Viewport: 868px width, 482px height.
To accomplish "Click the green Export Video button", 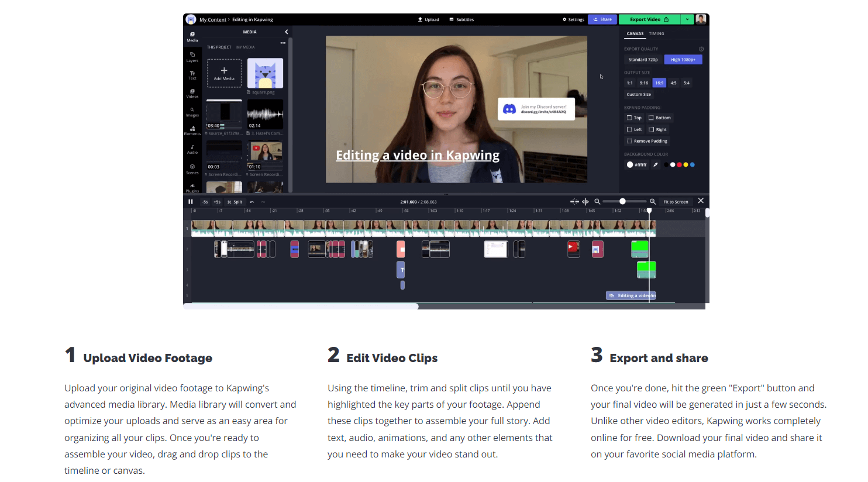I will [x=649, y=19].
